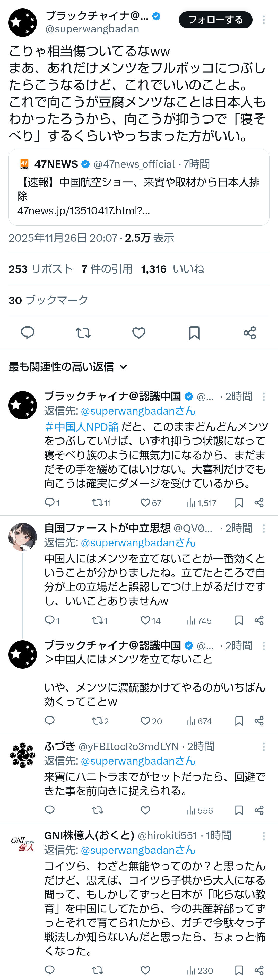
Task: Share the main post
Action: coord(250,333)
